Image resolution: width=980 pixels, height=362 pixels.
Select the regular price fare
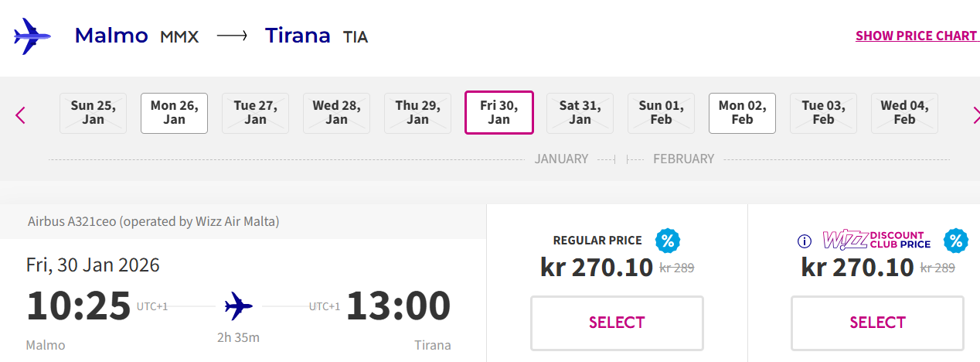tap(617, 323)
